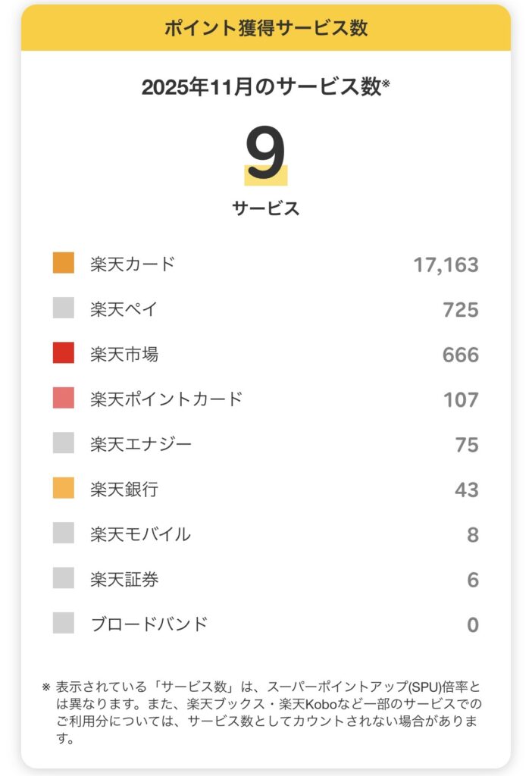The image size is (532, 776).
Task: Select the 楽天カード service label
Action: [x=133, y=264]
